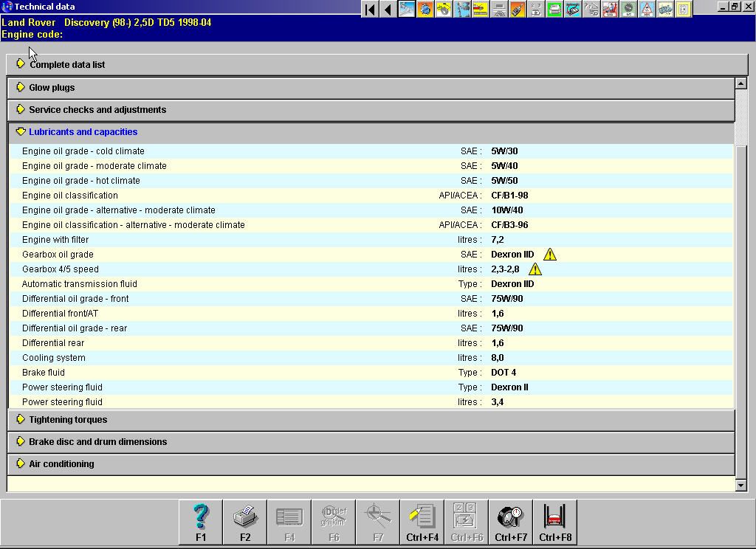The image size is (756, 549).
Task: Select the wrench technical data toolbar icon
Action: pyautogui.click(x=407, y=9)
